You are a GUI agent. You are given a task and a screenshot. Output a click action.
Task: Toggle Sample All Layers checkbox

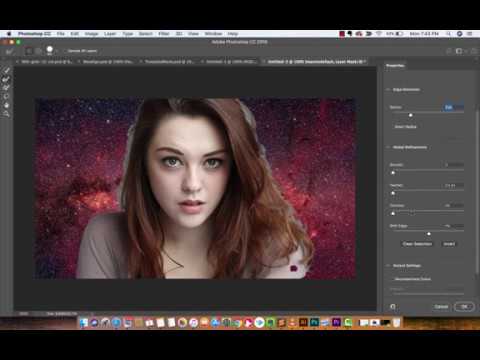65,51
